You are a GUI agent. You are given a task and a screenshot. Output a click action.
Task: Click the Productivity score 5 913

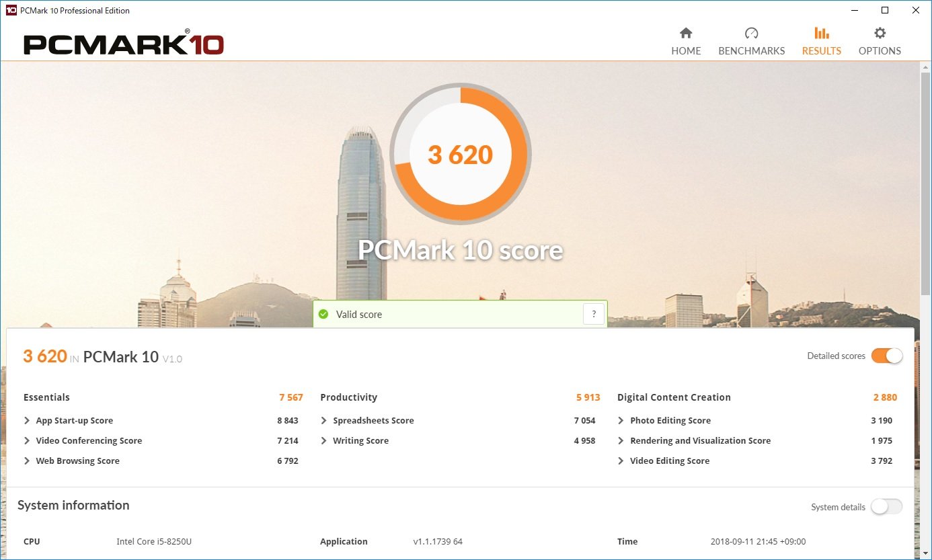pos(588,397)
